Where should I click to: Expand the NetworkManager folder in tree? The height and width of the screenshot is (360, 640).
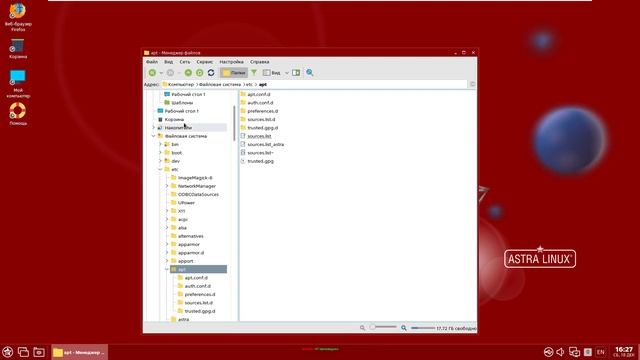167,186
